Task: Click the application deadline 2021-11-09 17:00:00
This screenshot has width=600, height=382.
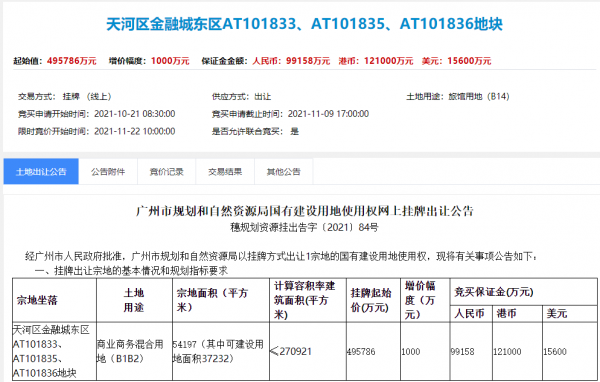Action: (328, 114)
